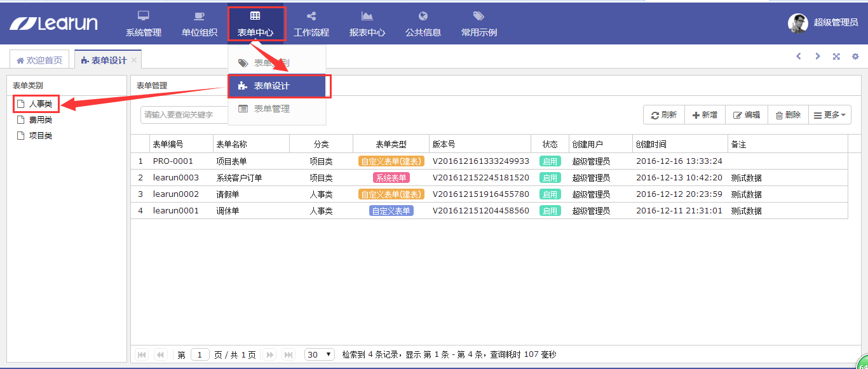The image size is (868, 369).
Task: Open the 常用示例 top menu
Action: tap(479, 23)
